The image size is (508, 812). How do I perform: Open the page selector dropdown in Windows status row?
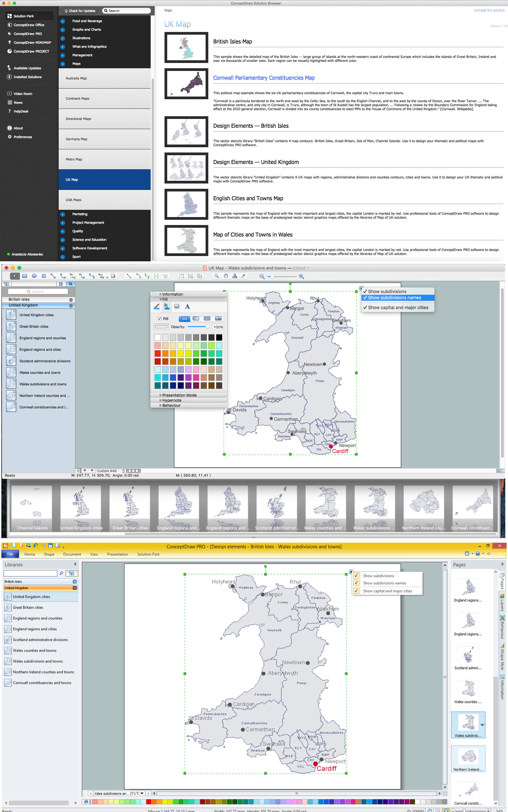point(142,793)
